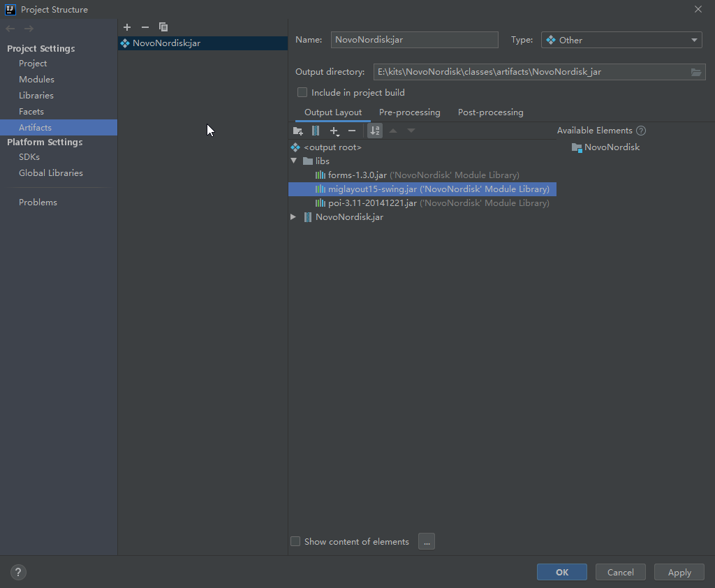Click the output root artifact icon
Image resolution: width=715 pixels, height=588 pixels.
tap(295, 147)
